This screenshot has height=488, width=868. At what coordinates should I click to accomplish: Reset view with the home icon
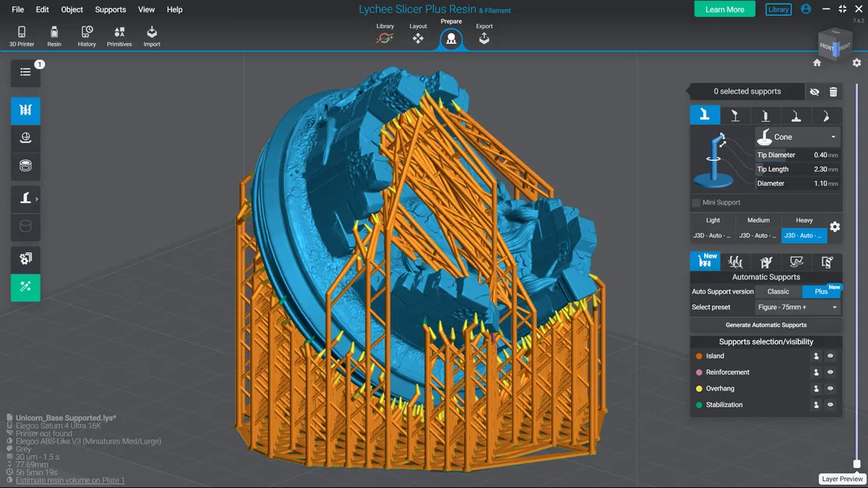tap(817, 63)
